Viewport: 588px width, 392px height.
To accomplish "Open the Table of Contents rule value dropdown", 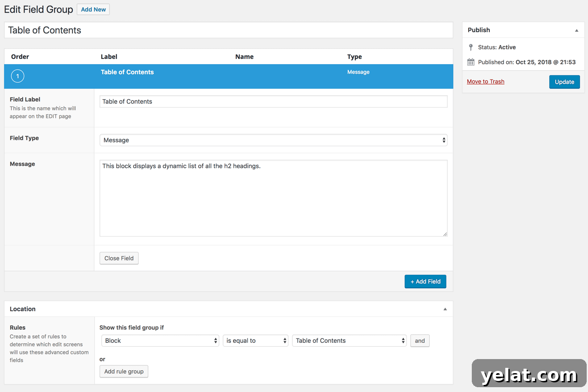I will (349, 341).
